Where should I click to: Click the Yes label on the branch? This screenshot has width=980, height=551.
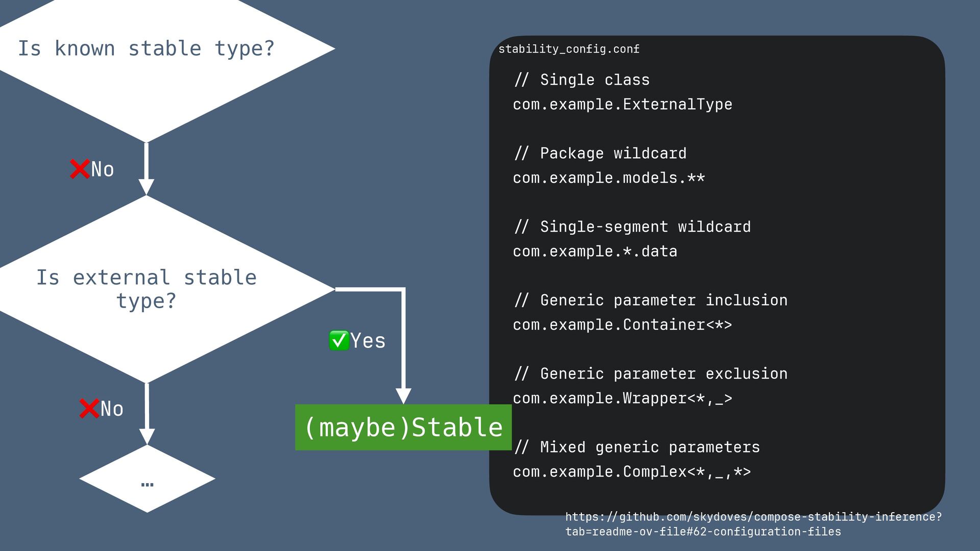pos(367,341)
